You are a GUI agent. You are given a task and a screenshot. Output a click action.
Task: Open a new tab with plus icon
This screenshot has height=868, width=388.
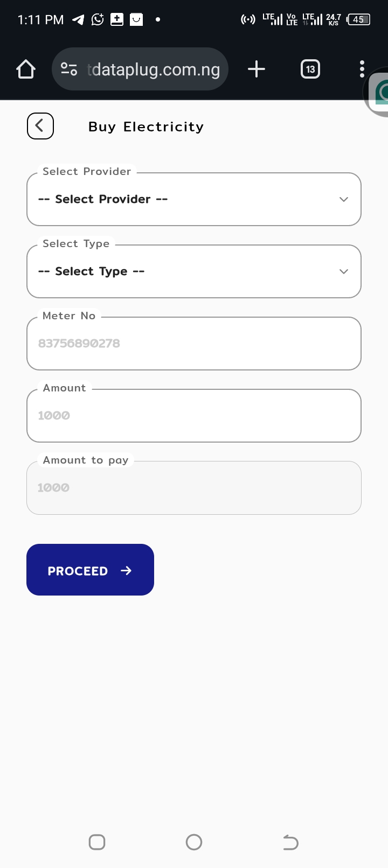(257, 69)
